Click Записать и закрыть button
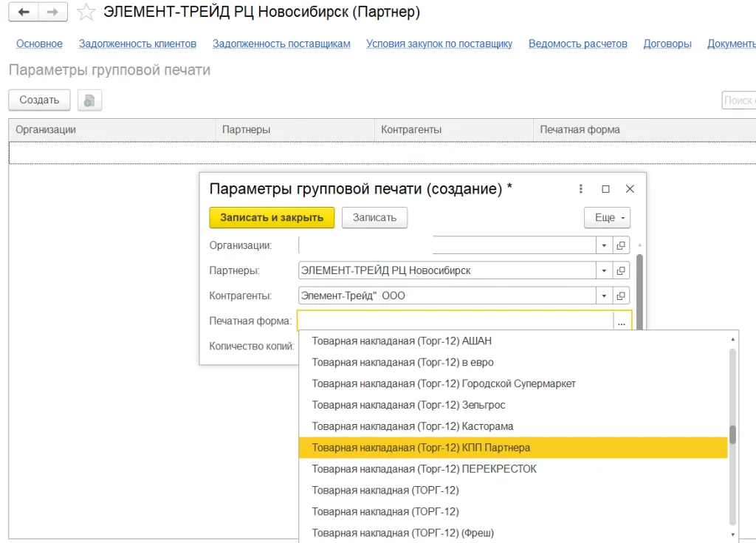The image size is (756, 543). pos(272,218)
